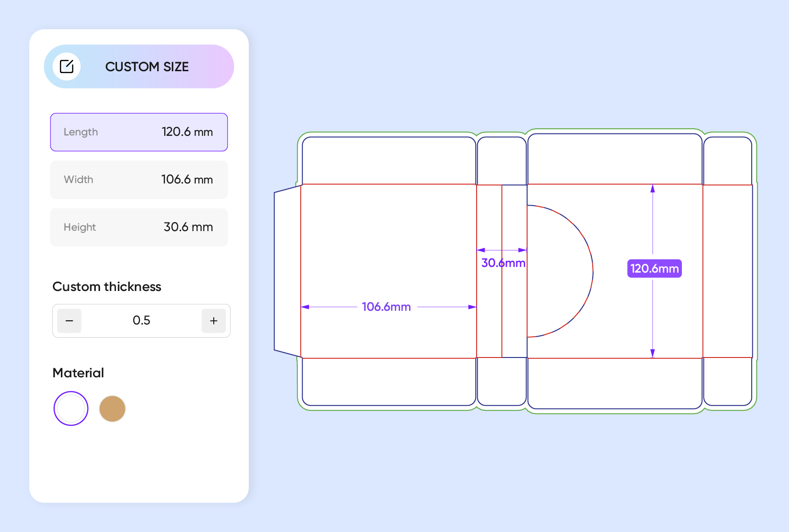The height and width of the screenshot is (532, 789).
Task: Select the bottom-right narrow flap of the dieline
Action: click(727, 381)
